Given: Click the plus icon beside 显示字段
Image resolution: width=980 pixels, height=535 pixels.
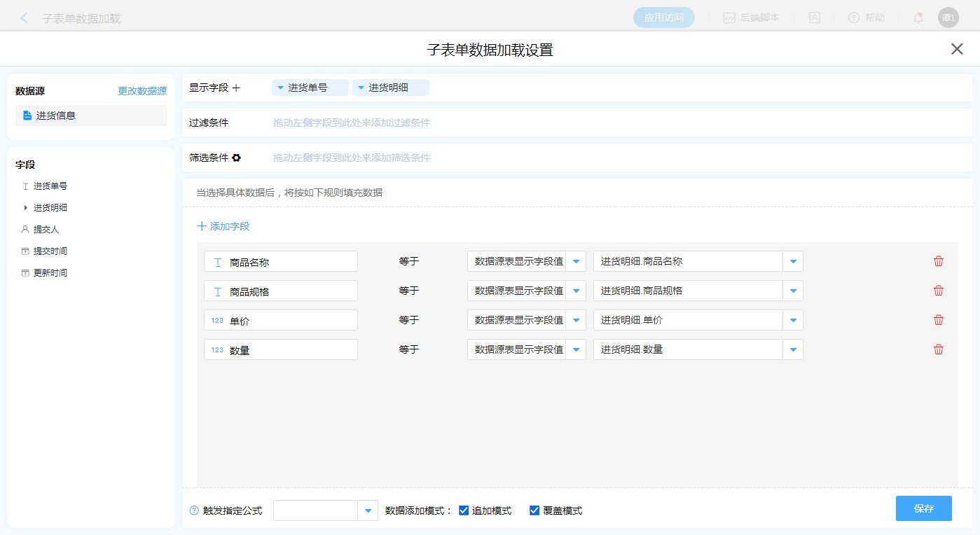Looking at the screenshot, I should tap(236, 88).
